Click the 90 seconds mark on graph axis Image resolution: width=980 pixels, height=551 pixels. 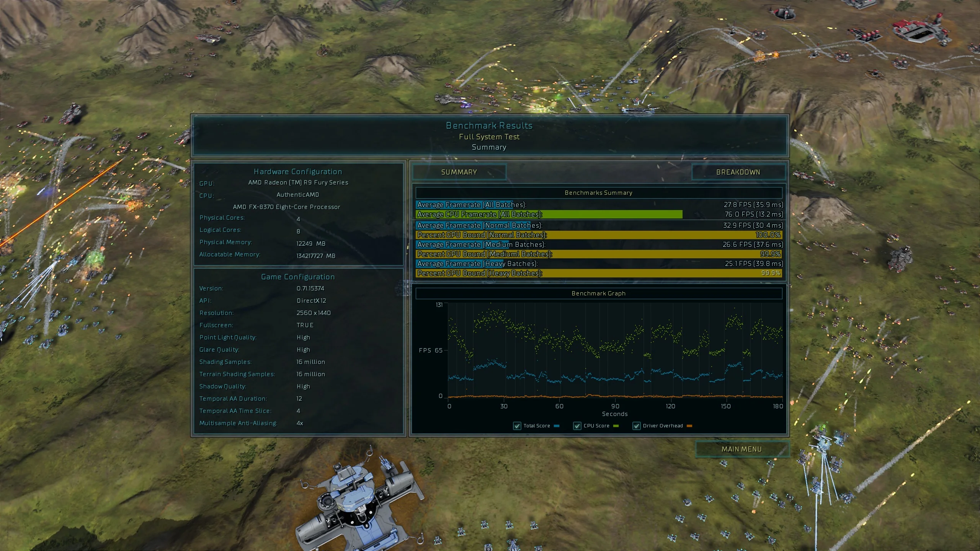pyautogui.click(x=615, y=406)
